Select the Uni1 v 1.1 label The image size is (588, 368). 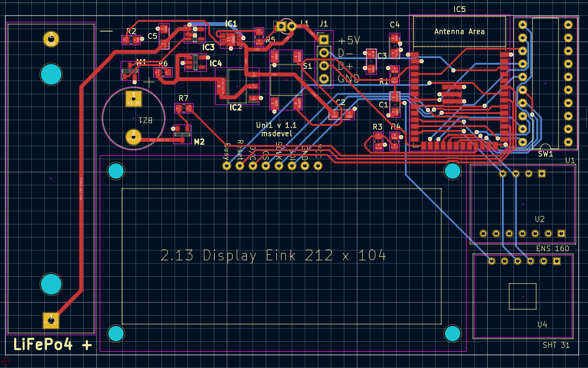click(x=276, y=125)
